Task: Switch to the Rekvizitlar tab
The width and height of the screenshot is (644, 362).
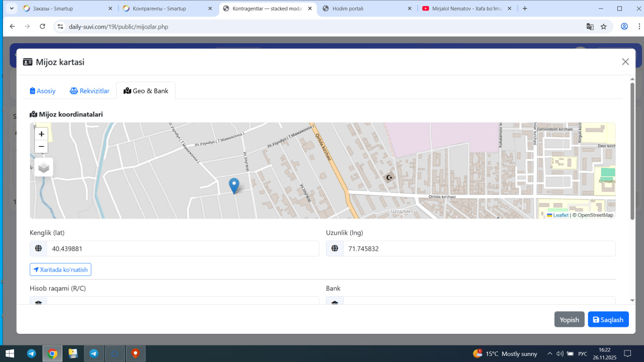Action: coord(90,91)
